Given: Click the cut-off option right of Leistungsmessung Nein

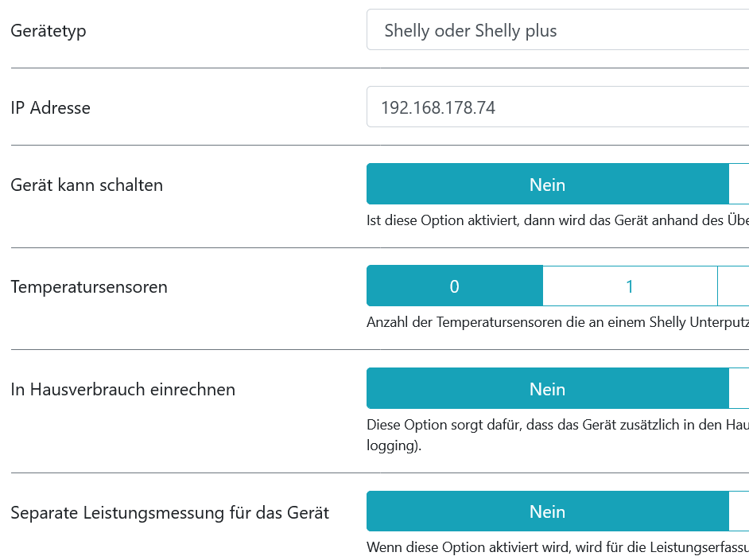Looking at the screenshot, I should (x=739, y=511).
